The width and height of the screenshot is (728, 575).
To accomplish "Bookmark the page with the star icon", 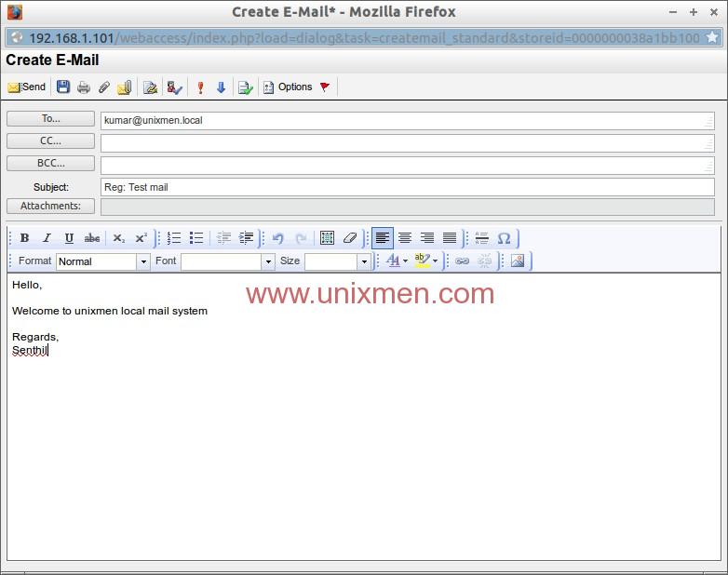I will pos(712,37).
